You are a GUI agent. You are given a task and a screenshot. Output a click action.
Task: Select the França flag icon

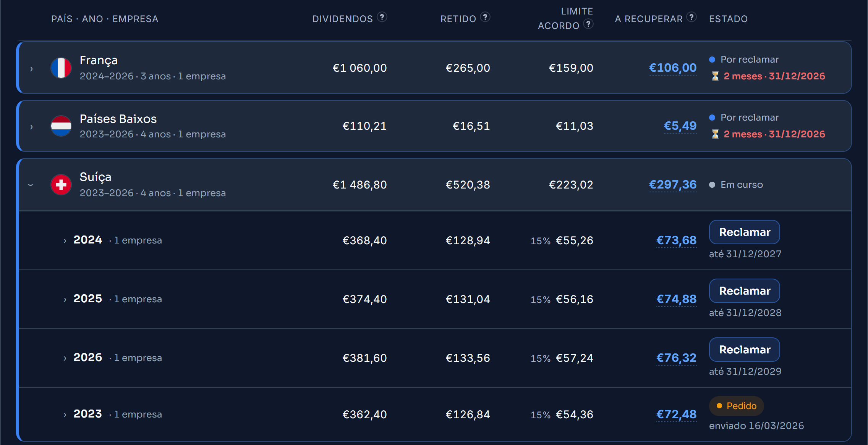click(61, 68)
